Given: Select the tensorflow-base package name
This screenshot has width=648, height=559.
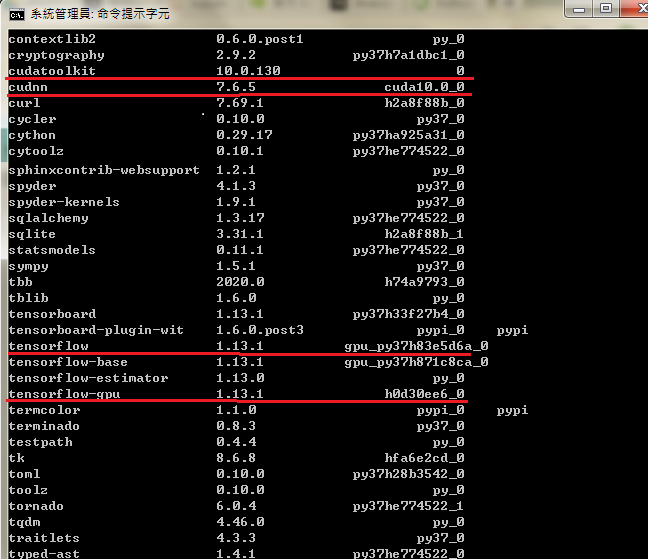Looking at the screenshot, I should pyautogui.click(x=68, y=362).
